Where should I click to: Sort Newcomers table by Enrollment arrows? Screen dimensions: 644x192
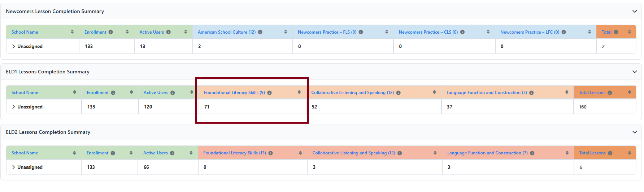(x=127, y=32)
